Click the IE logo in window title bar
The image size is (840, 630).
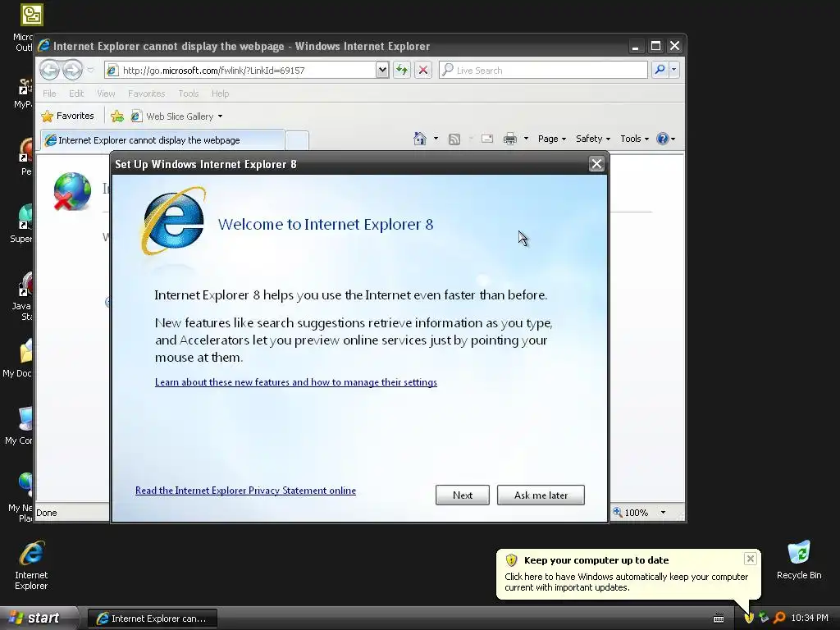pyautogui.click(x=44, y=46)
